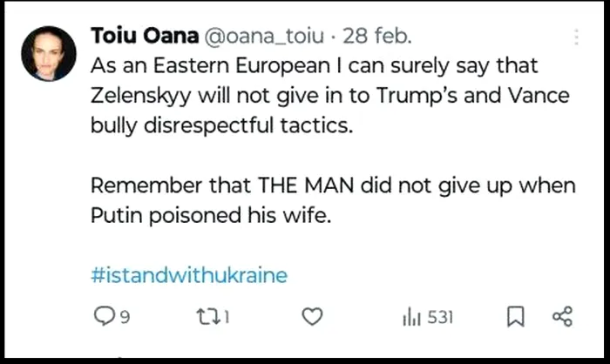Click the 'Putin poisoned his wife' line
Viewport: 610px width, 364px height.
pos(211,216)
